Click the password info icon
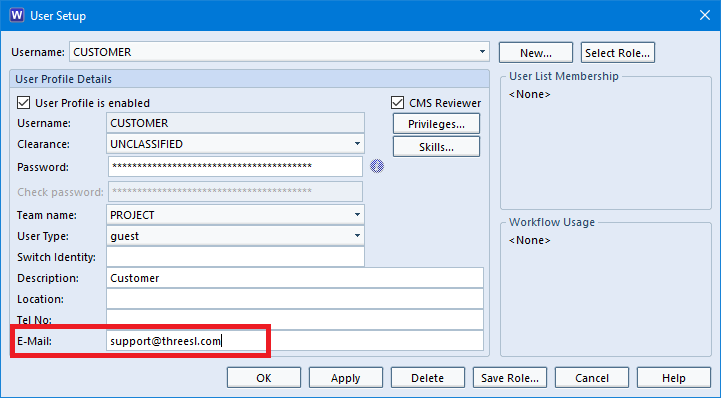 pyautogui.click(x=377, y=166)
